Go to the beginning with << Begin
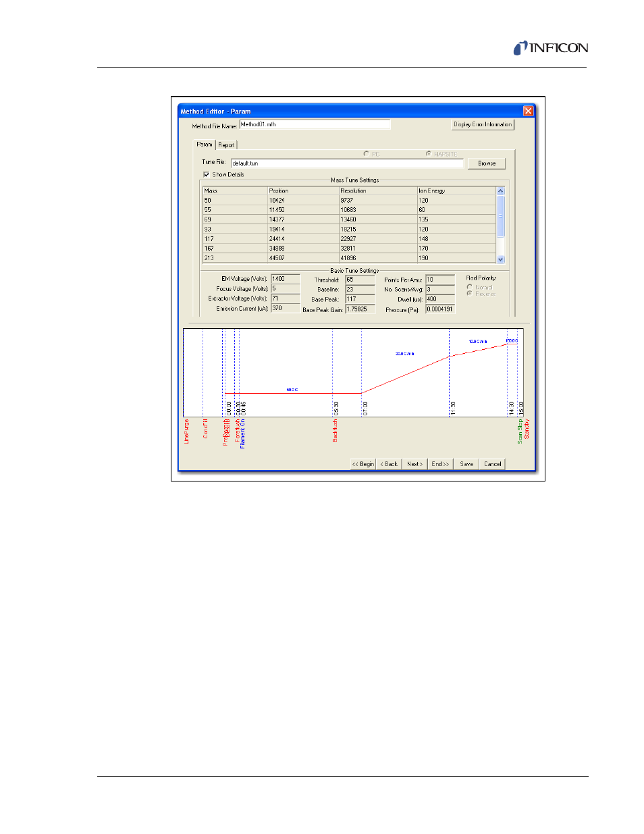Viewport: 644px width, 834px height. point(363,464)
